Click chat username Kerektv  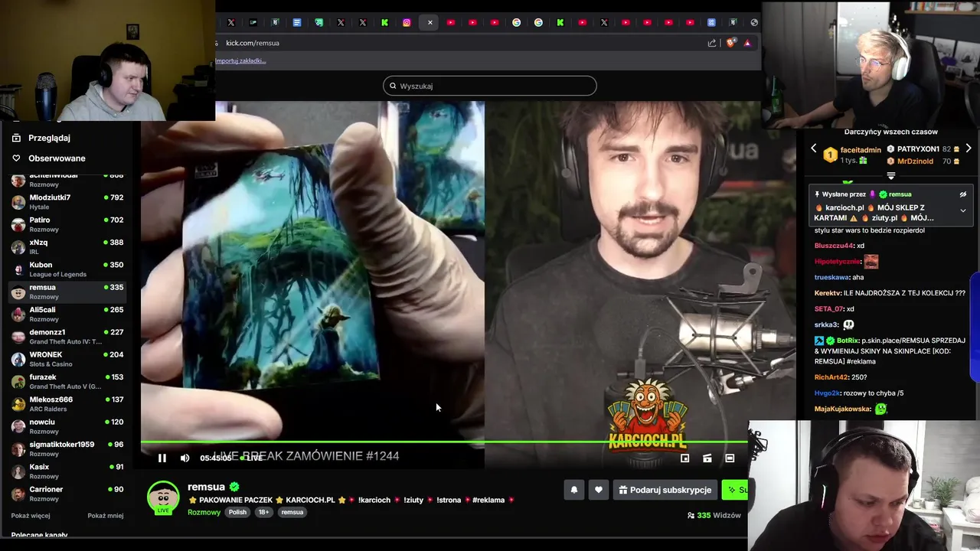coord(828,293)
